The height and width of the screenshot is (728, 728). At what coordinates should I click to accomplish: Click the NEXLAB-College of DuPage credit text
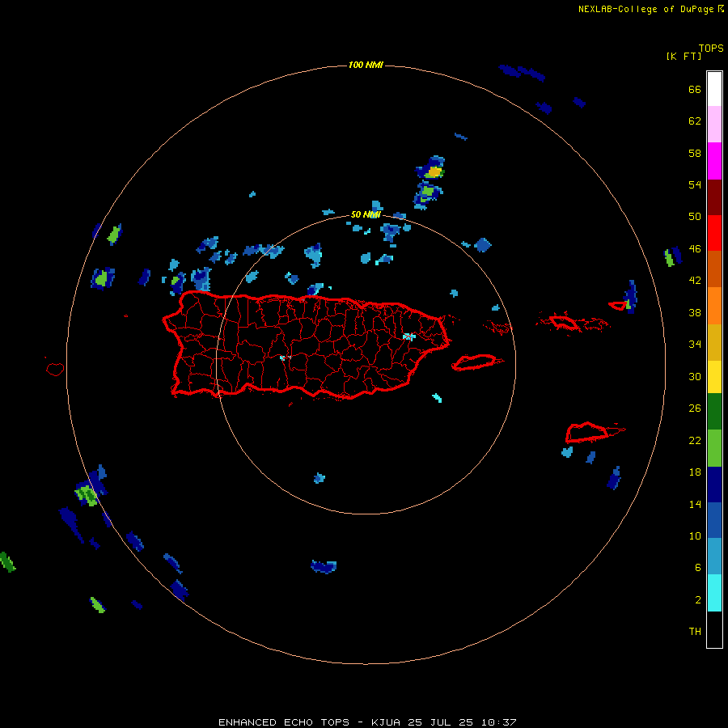point(645,9)
